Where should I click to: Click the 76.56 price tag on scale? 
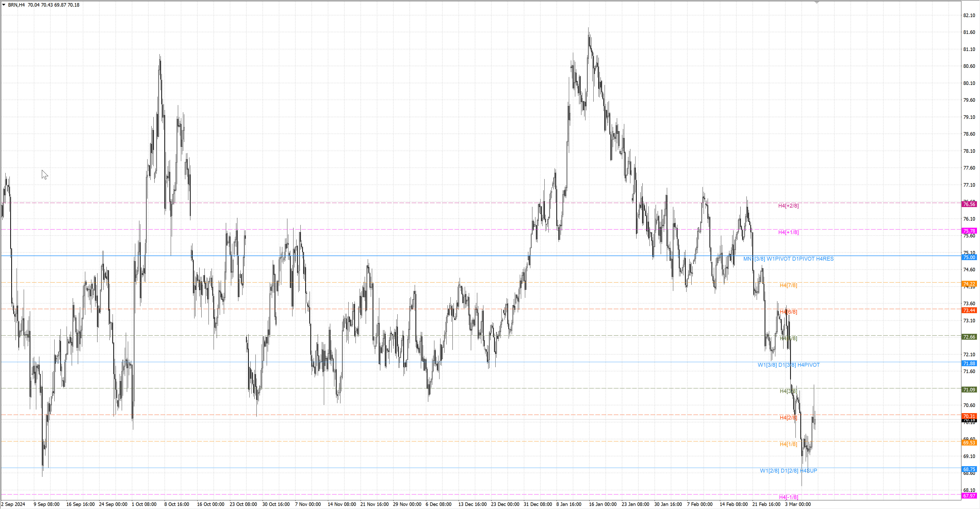tap(969, 205)
